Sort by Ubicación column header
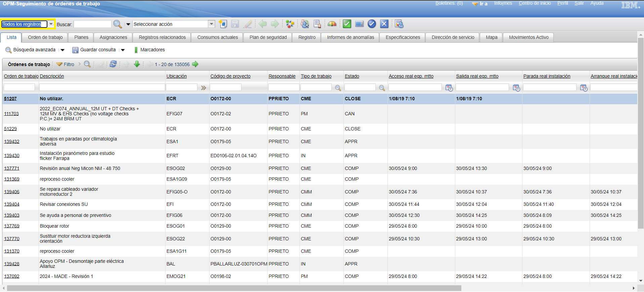The width and height of the screenshot is (644, 292). (177, 76)
